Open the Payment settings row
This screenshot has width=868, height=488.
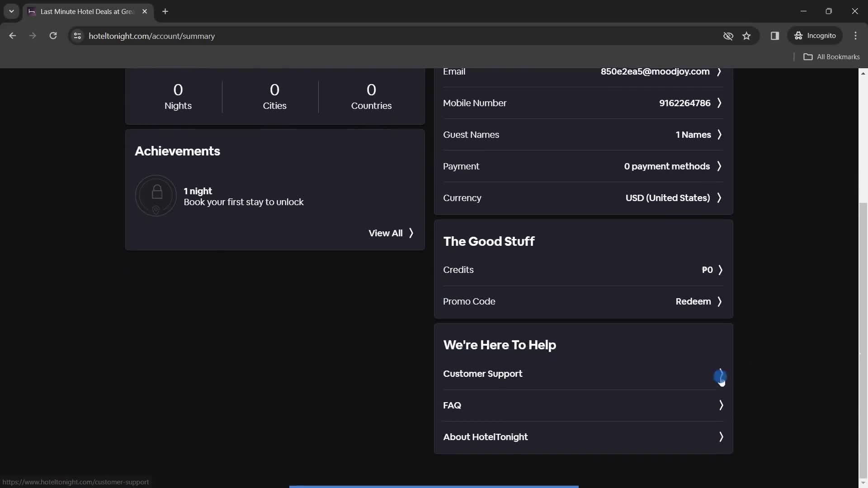coord(583,166)
